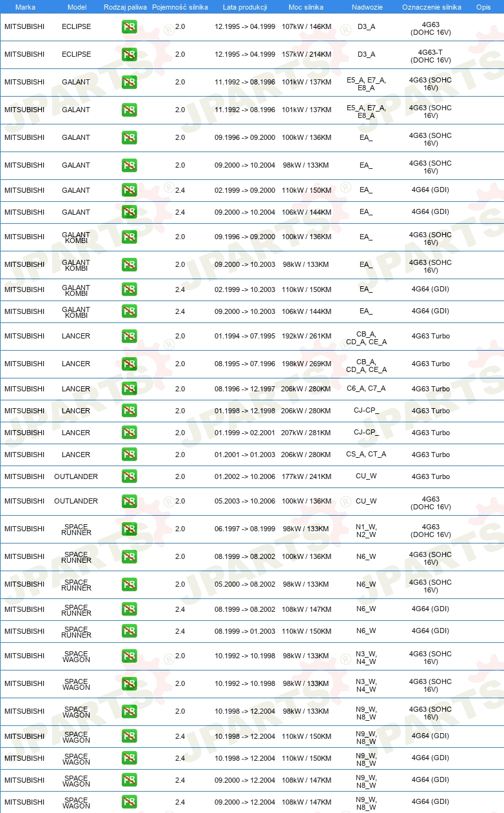This screenshot has width=504, height=813.
Task: Select the 177kW / 241KM power cell
Action: click(307, 476)
